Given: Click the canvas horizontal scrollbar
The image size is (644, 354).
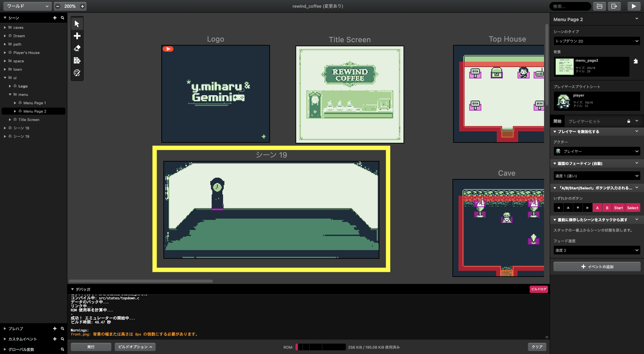Looking at the screenshot, I should pos(141,281).
